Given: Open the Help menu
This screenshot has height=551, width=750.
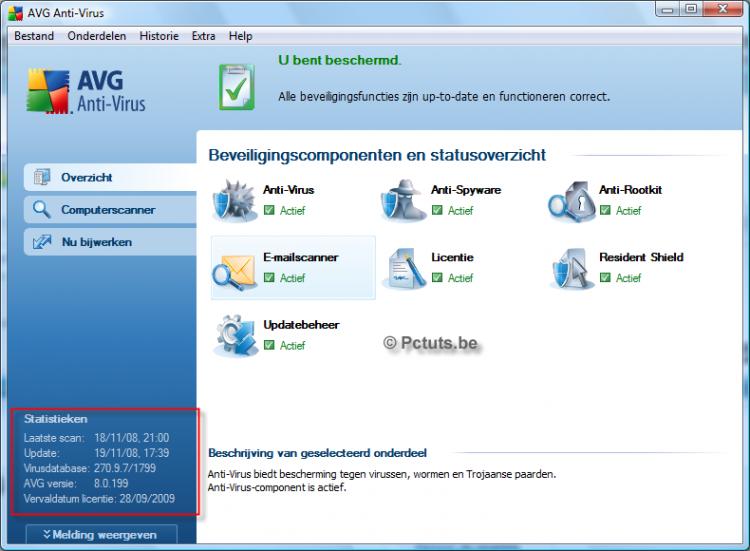Looking at the screenshot, I should pos(240,36).
